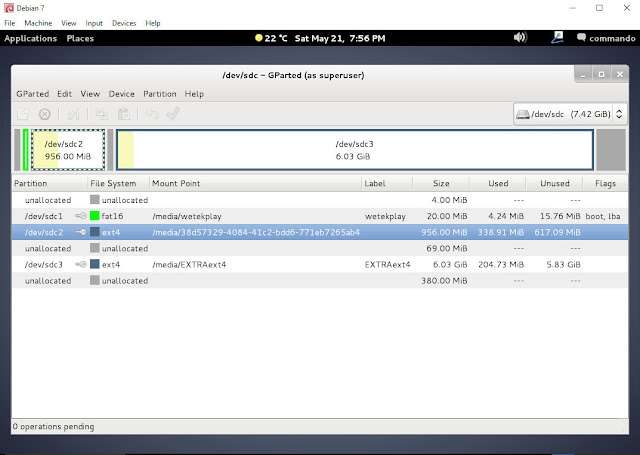640x455 pixels.
Task: Click the Paste partition toolbar icon
Action: pos(123,114)
